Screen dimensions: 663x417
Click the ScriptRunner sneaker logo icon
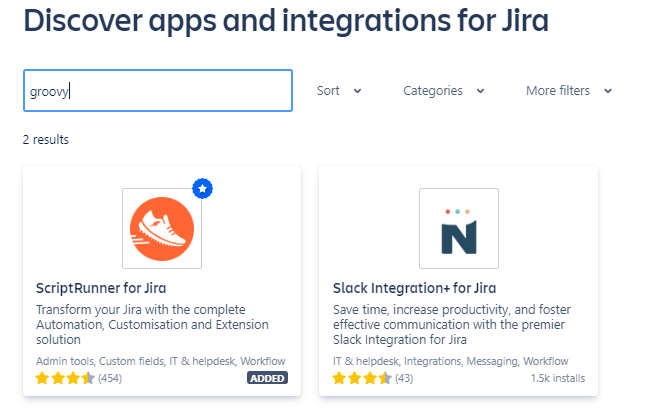[162, 228]
